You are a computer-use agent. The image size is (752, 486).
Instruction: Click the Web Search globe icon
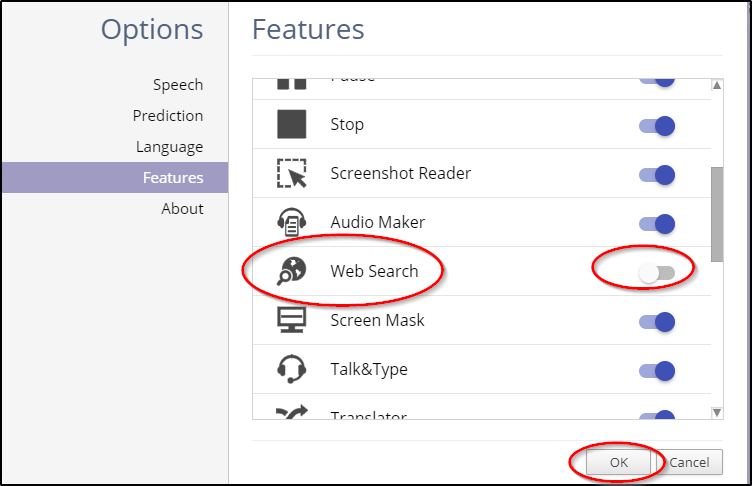(x=291, y=271)
